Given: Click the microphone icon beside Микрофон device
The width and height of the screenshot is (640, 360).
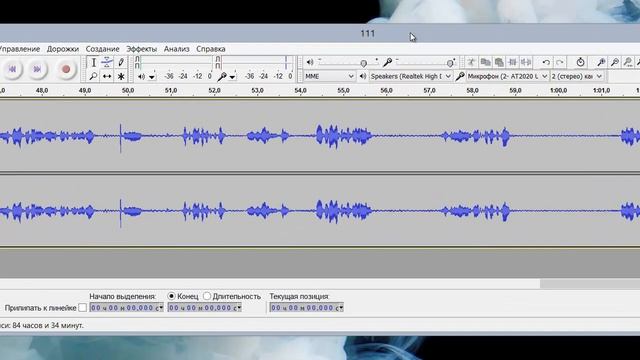Looking at the screenshot, I should click(460, 76).
